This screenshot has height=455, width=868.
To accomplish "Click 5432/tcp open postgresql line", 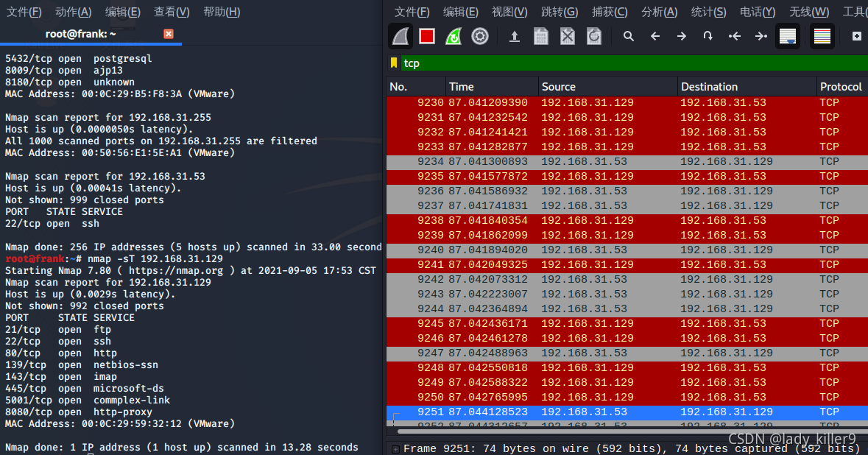I will (79, 59).
